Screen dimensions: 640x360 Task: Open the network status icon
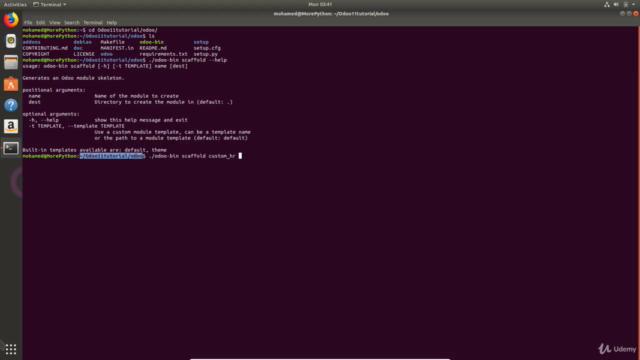(x=607, y=4)
